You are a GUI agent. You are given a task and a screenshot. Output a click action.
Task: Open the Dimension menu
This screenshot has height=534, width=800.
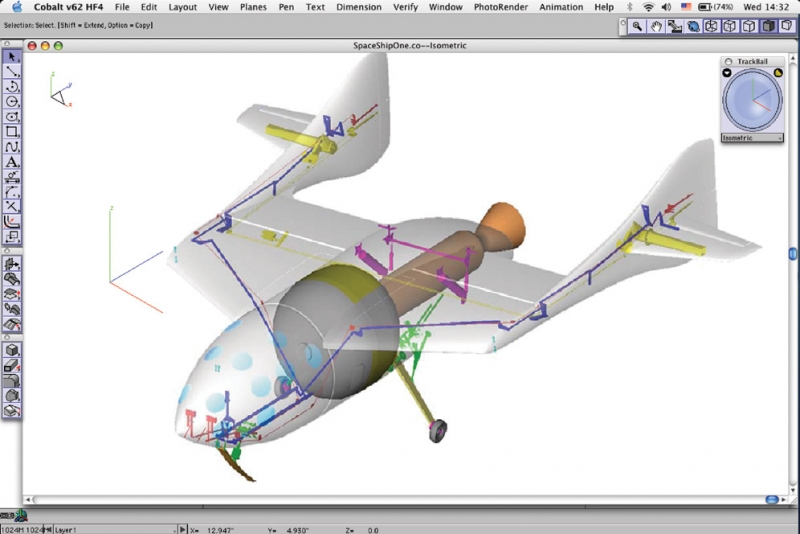pyautogui.click(x=359, y=7)
